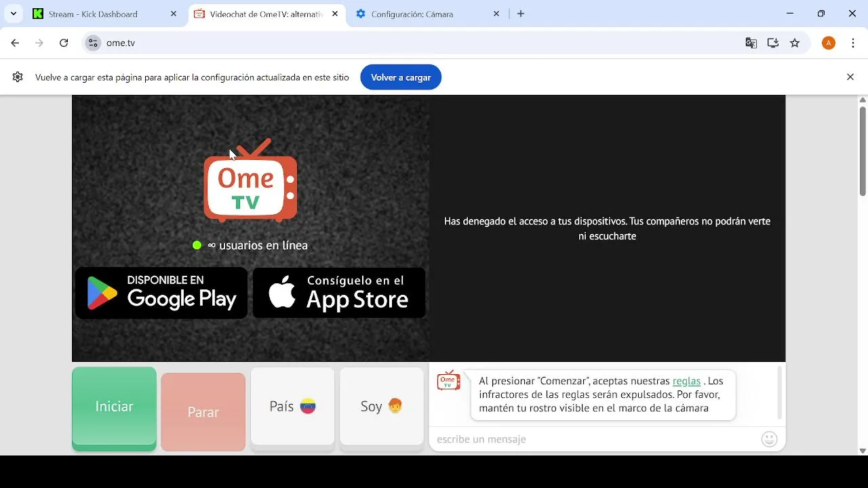Click the Iniciar button
The image size is (868, 488).
click(114, 409)
